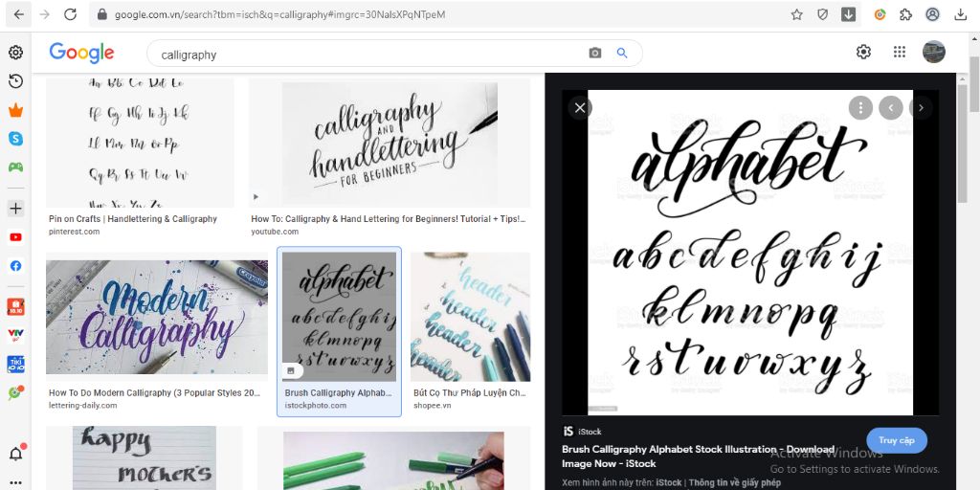Open the calligraphy and handlettering for beginners thumbnail

point(390,143)
